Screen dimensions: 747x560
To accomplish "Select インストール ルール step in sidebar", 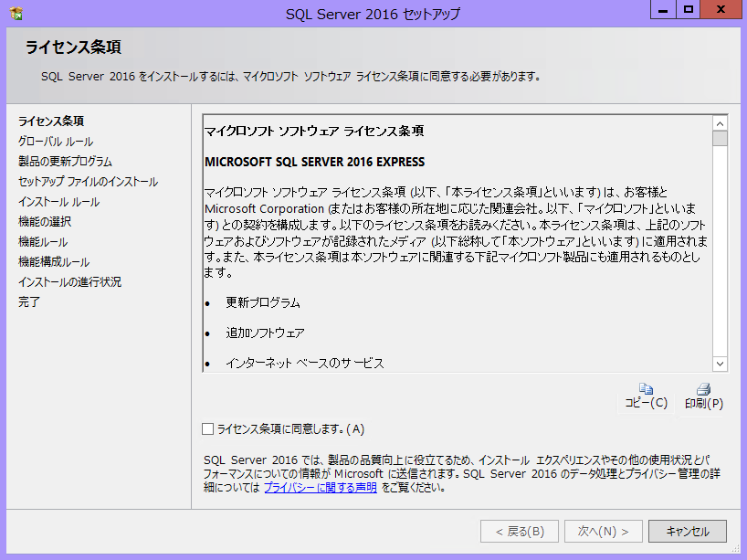I will coord(58,202).
